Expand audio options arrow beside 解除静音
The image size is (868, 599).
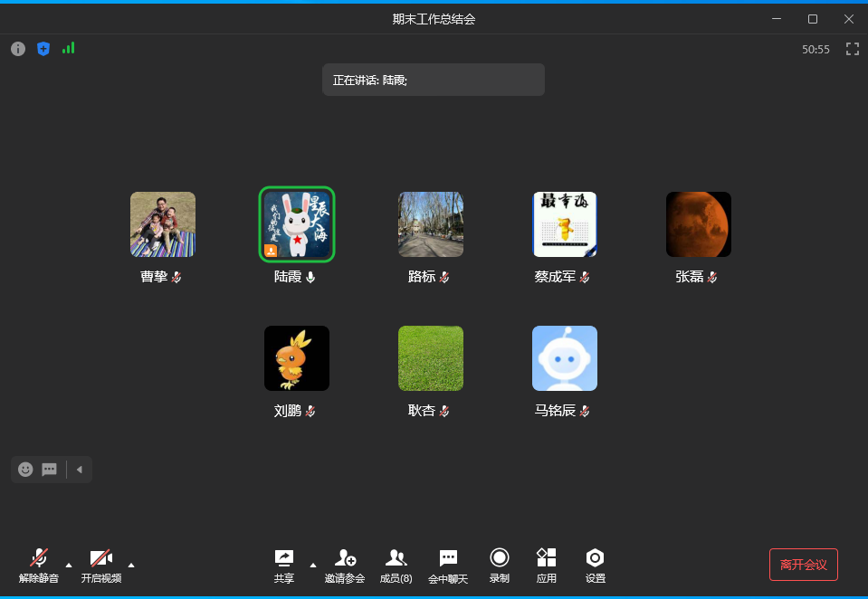[69, 565]
